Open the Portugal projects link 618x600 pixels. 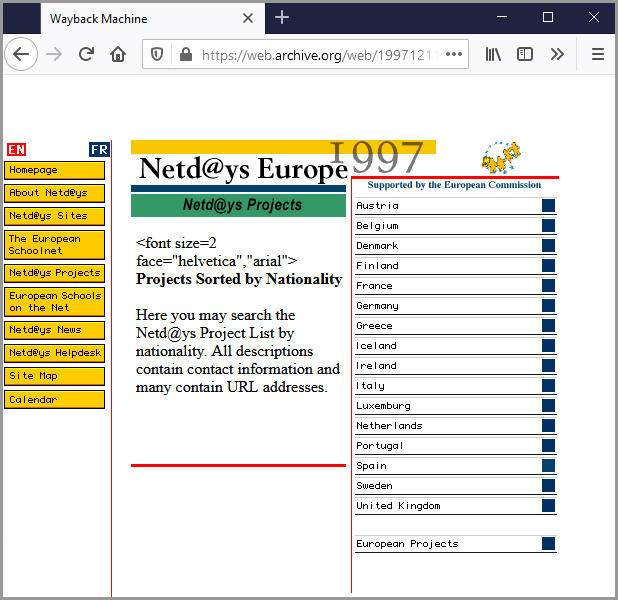(380, 446)
